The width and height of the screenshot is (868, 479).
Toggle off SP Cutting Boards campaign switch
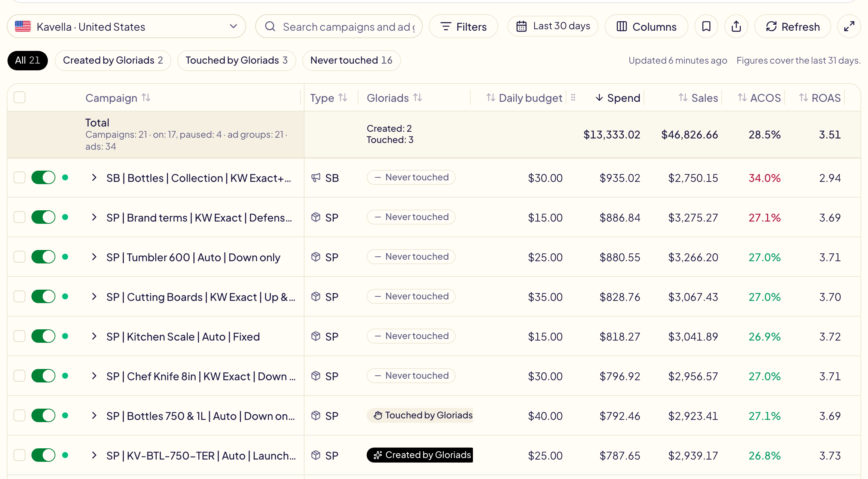tap(43, 296)
